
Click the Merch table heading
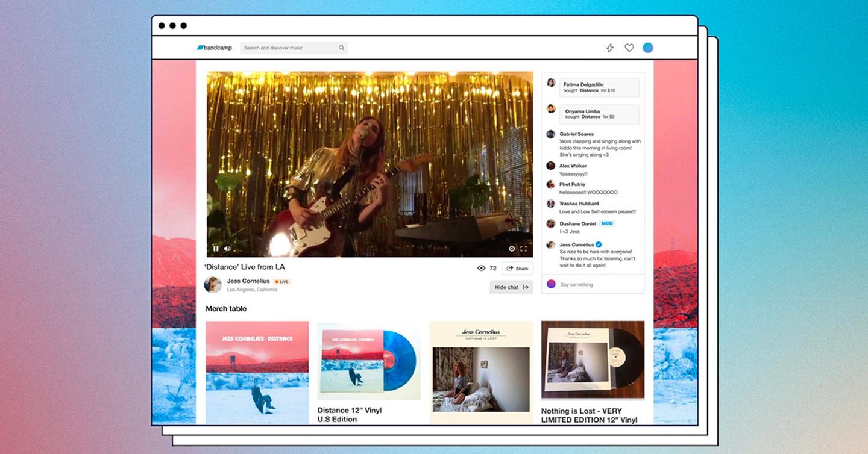click(x=226, y=309)
